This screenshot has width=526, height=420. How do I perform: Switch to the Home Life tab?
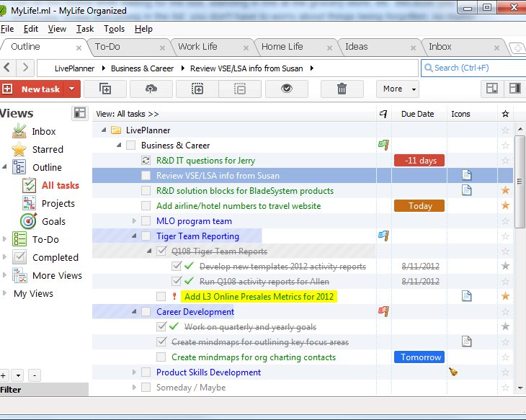pos(282,47)
